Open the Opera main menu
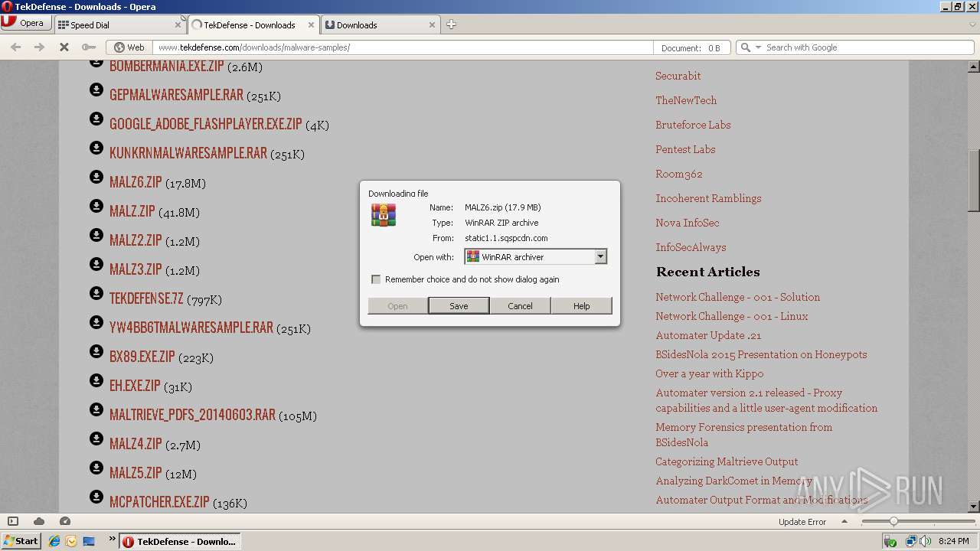The image size is (980, 551). tap(25, 23)
